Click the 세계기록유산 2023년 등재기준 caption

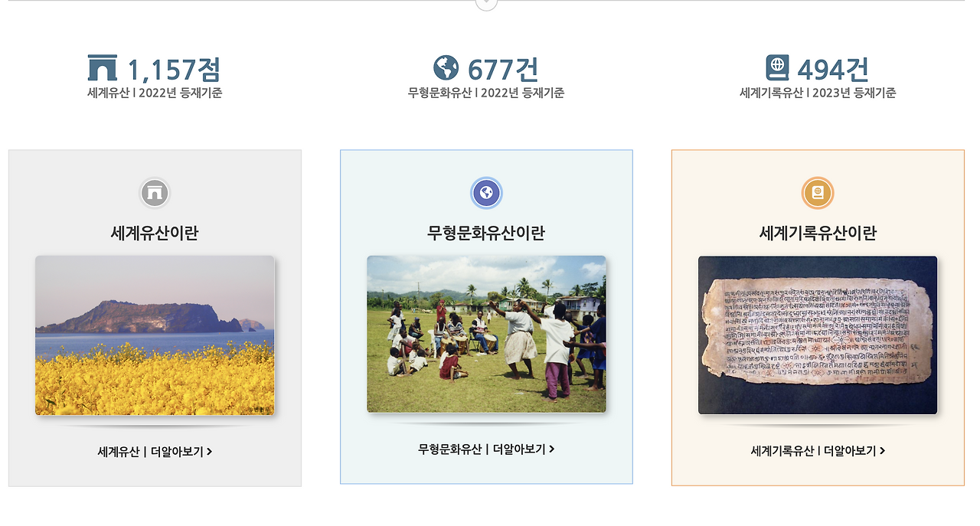(818, 93)
